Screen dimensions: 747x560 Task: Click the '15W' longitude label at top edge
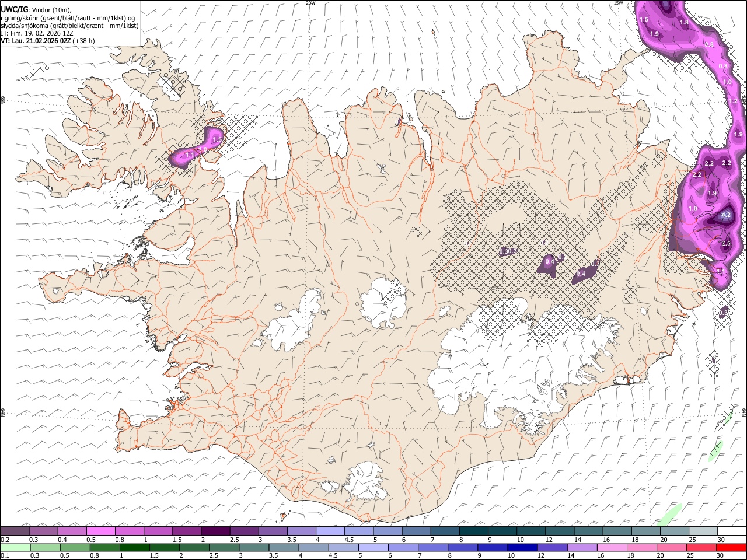tap(618, 3)
